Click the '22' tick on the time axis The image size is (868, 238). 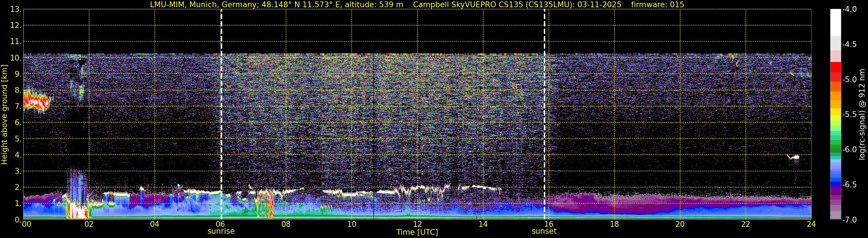coord(746,224)
